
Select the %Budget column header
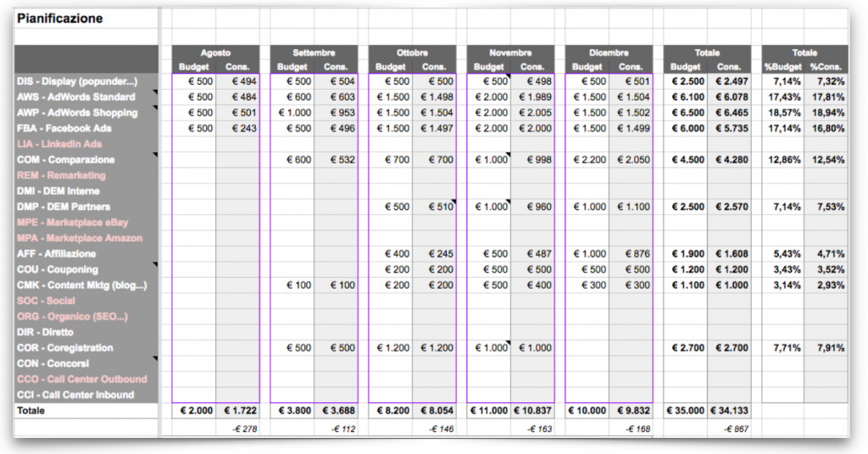[780, 67]
